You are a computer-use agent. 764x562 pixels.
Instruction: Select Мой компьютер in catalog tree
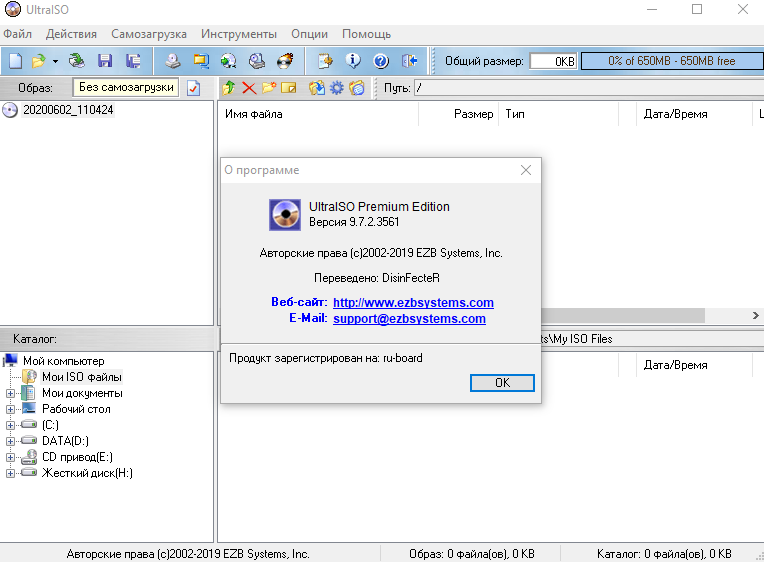pos(64,361)
